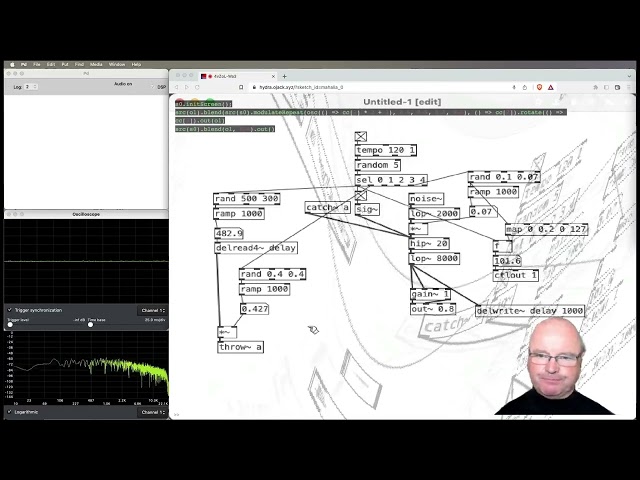The image size is (640, 480).
Task: Open the Find menu
Action: click(79, 64)
